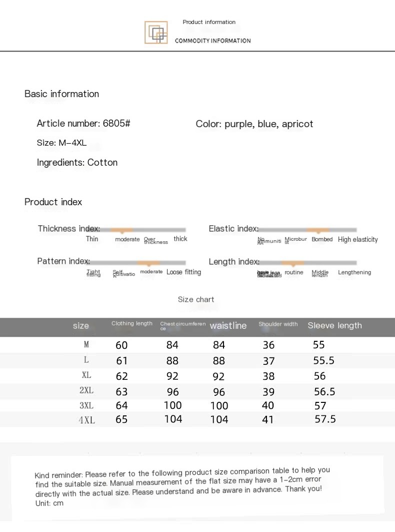
Task: Click the Article number 6805# text
Action: pos(83,123)
